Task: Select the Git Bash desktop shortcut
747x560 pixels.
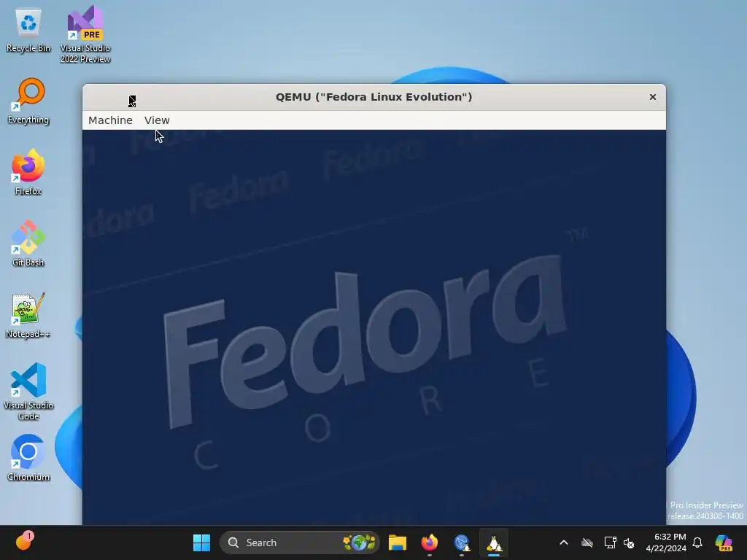Action: tap(28, 244)
